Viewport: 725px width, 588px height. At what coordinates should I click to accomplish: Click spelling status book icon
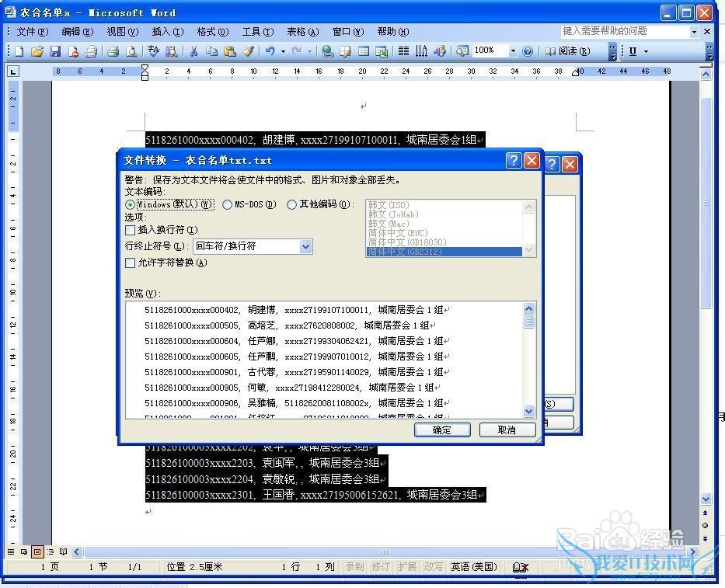520,567
